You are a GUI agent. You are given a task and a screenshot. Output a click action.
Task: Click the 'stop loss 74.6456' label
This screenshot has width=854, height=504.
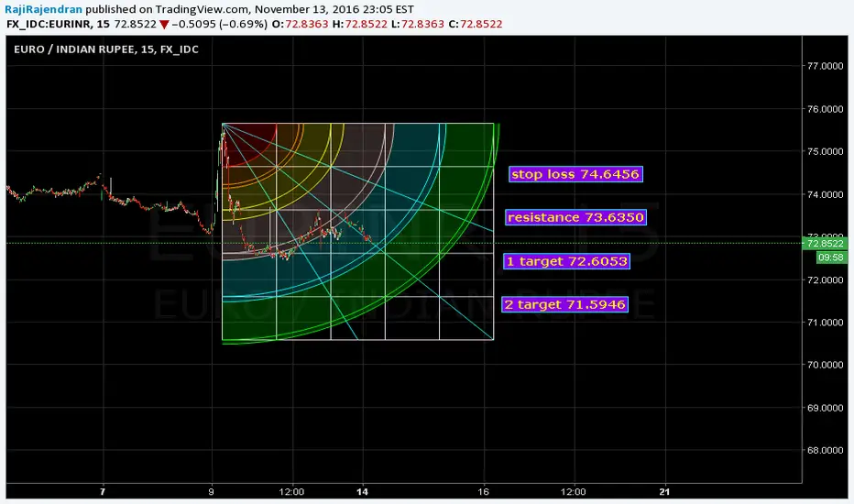tap(575, 174)
